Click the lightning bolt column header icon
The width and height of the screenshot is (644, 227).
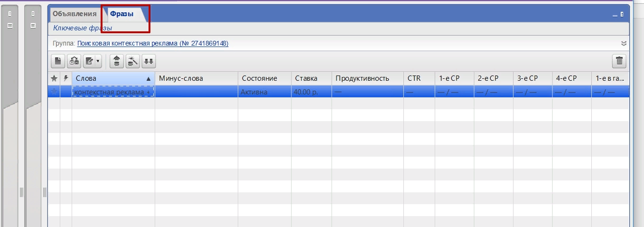[x=66, y=78]
